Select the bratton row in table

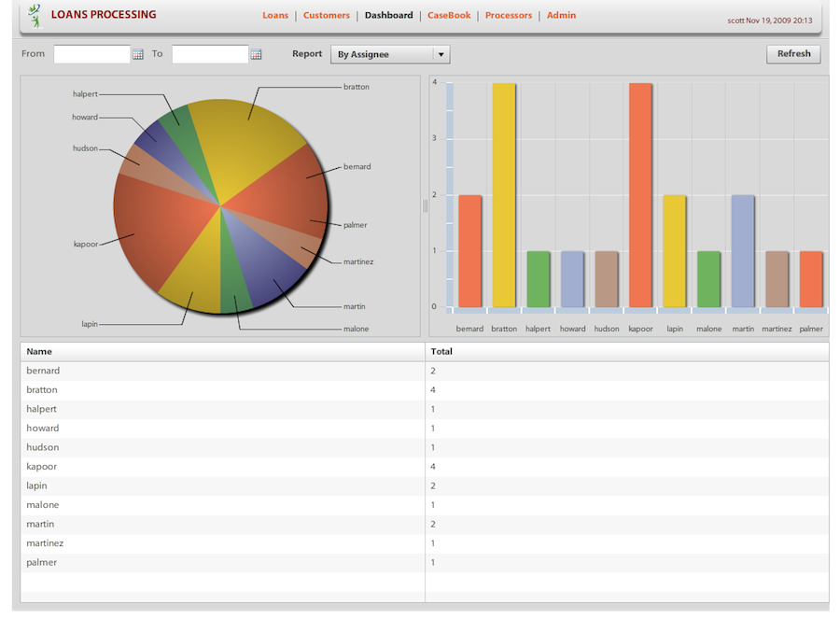(425, 390)
